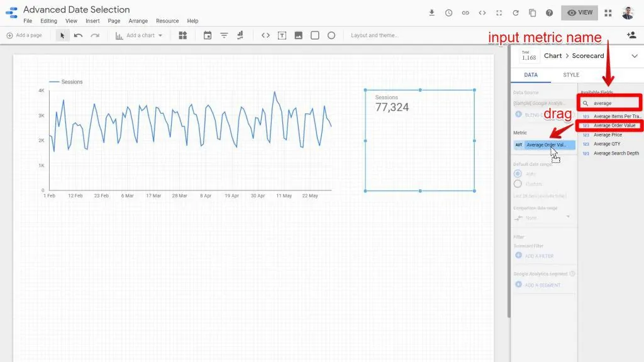Switch to the STYLE tab
Viewport: 644px width, 362px height.
(x=570, y=74)
